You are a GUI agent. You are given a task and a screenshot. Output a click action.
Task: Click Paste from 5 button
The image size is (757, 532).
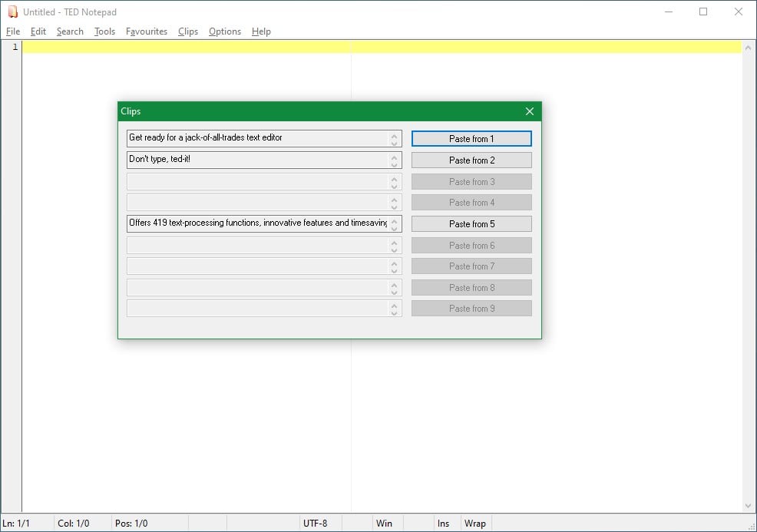coord(471,224)
